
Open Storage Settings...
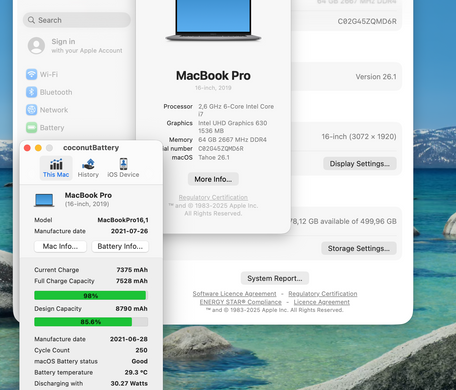(359, 248)
